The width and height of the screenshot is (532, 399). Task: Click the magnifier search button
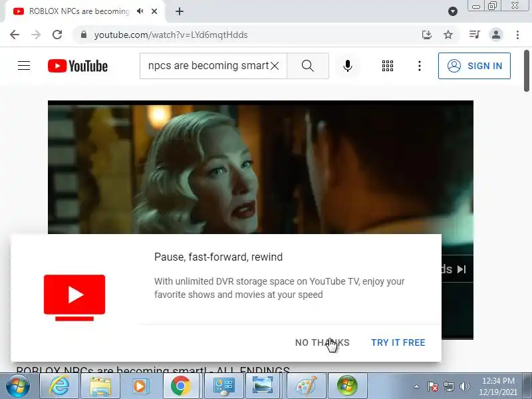(x=308, y=66)
